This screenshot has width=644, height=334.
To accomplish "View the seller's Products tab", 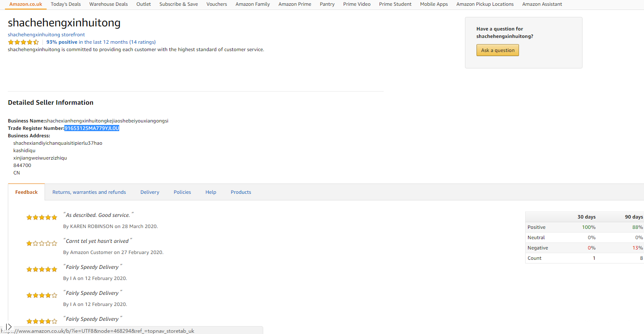I will tap(241, 192).
